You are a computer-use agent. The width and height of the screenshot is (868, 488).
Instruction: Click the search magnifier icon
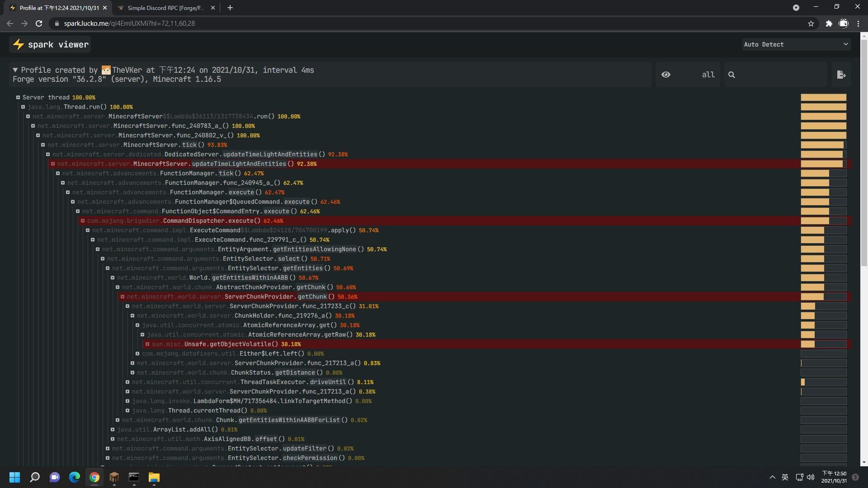click(731, 75)
